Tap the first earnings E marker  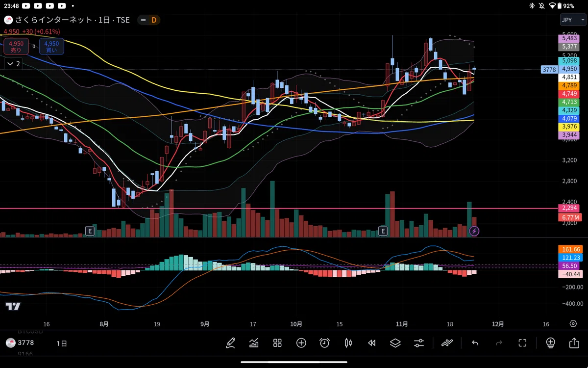tap(89, 231)
